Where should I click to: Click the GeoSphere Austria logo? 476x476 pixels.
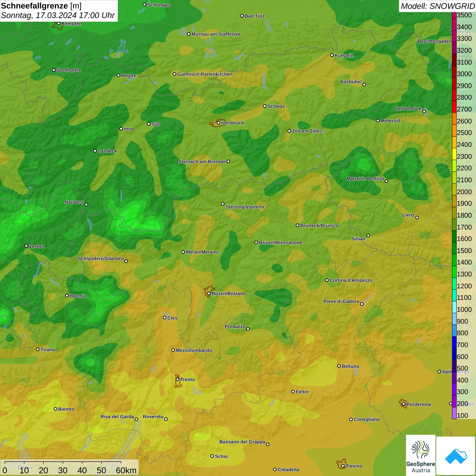[x=421, y=455]
